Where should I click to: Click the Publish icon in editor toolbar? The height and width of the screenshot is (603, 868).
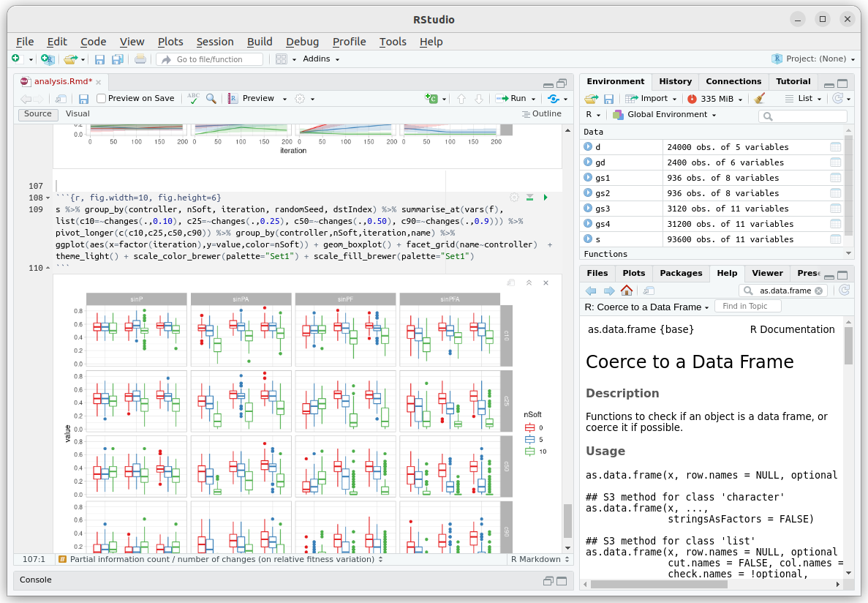pyautogui.click(x=553, y=99)
